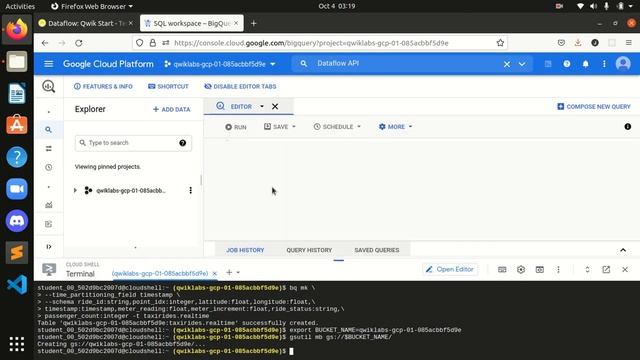
Task: Click the BigQuery logo icon in sidebar
Action: [49, 86]
